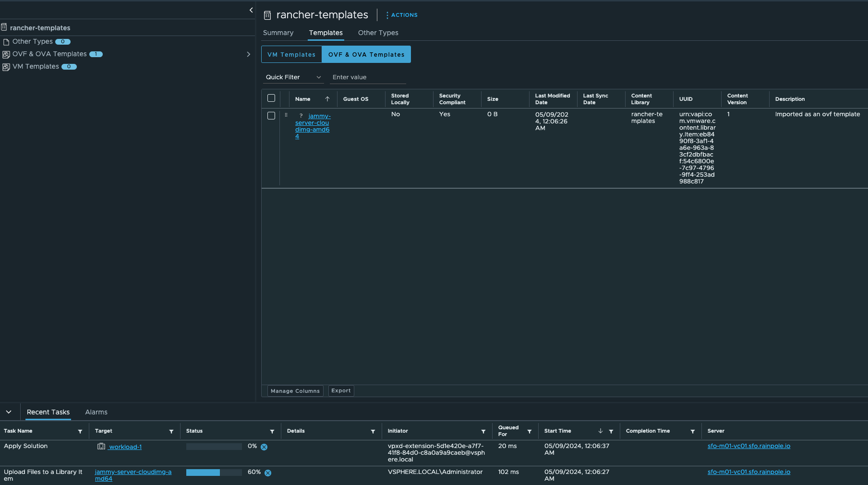Click the Apply Solution 0% progress bar
This screenshot has width=868, height=485.
pyautogui.click(x=214, y=447)
